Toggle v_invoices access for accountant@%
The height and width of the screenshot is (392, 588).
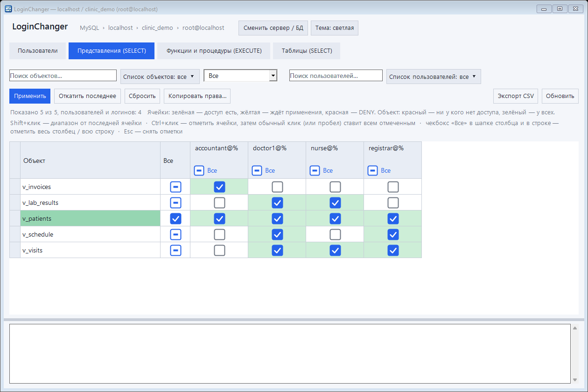[219, 187]
